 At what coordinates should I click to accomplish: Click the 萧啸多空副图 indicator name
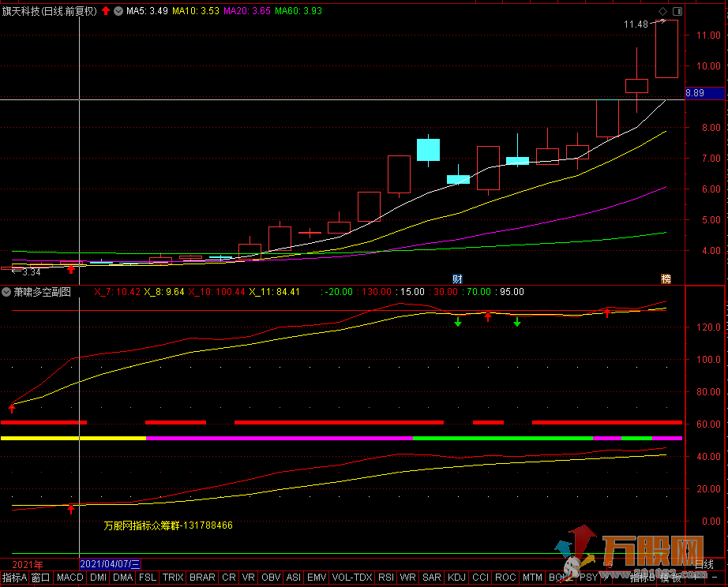[x=43, y=292]
